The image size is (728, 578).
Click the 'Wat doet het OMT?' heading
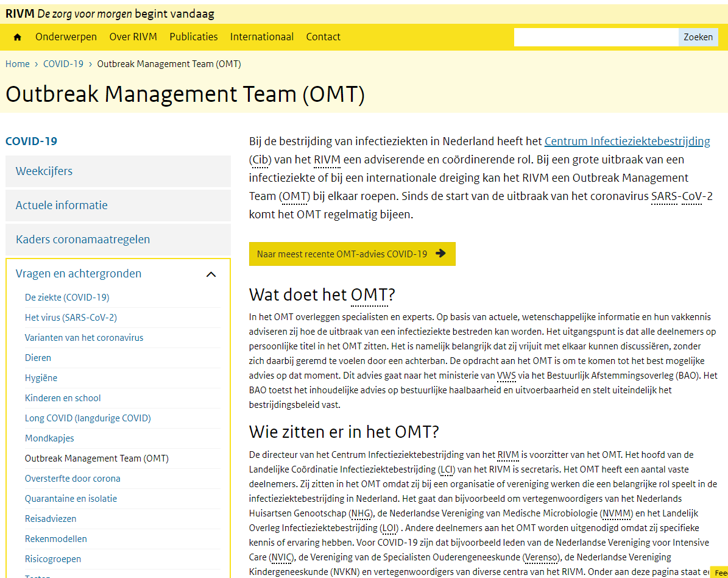coord(322,294)
